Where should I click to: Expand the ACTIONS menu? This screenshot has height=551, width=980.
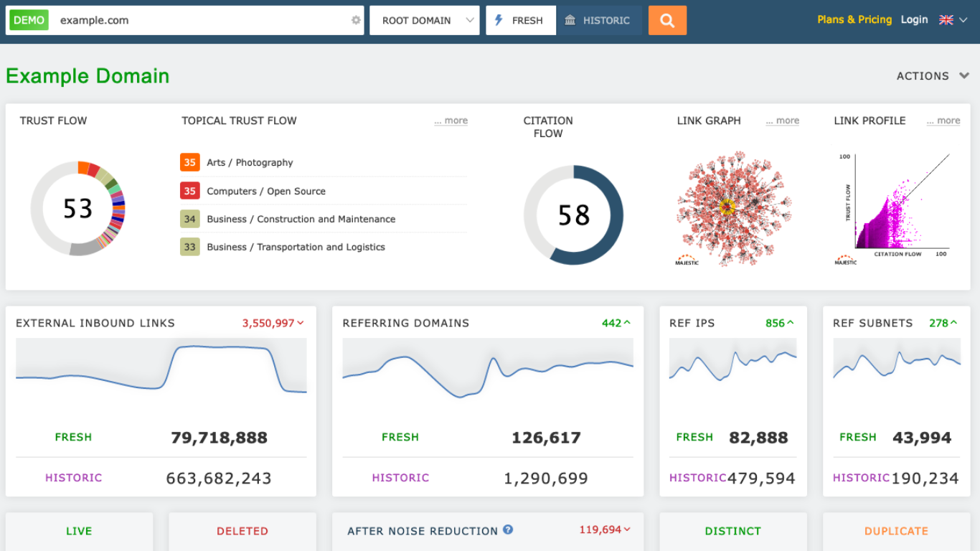coord(933,75)
